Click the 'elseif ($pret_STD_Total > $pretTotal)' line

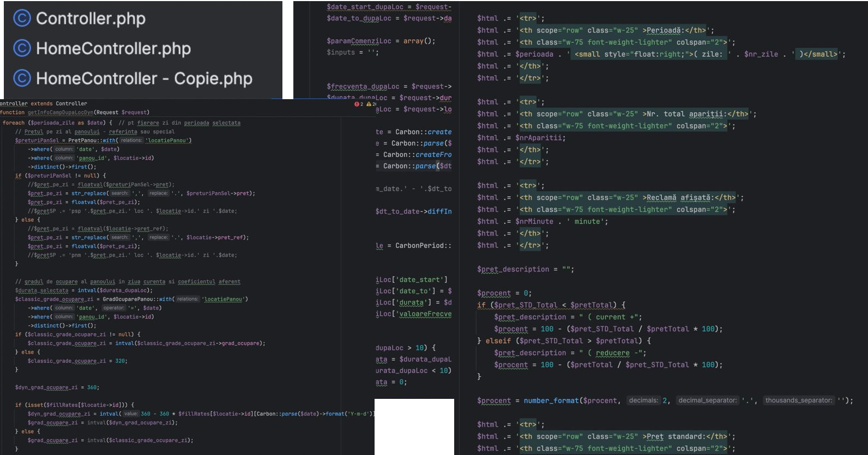coord(564,341)
